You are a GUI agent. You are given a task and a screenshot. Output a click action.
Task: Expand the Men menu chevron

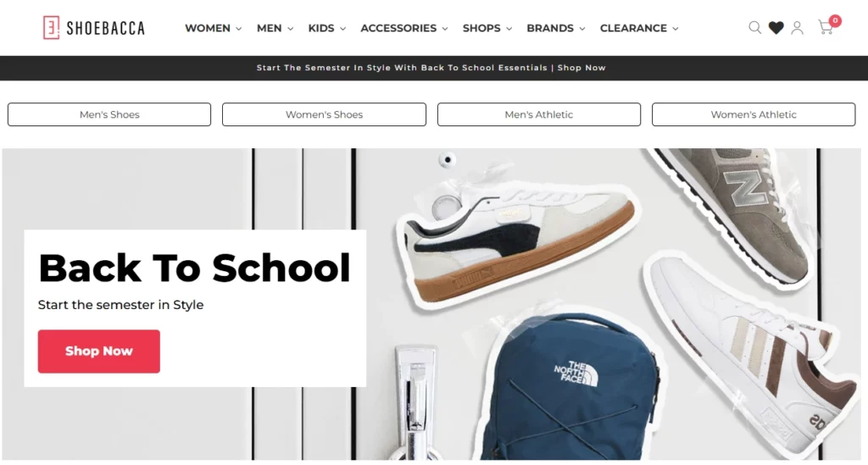click(x=290, y=29)
